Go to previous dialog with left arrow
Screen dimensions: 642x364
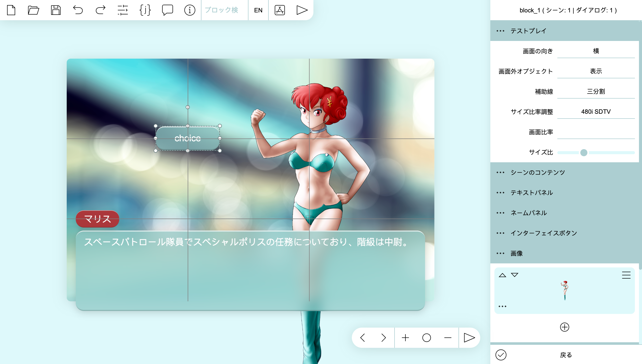click(x=362, y=338)
